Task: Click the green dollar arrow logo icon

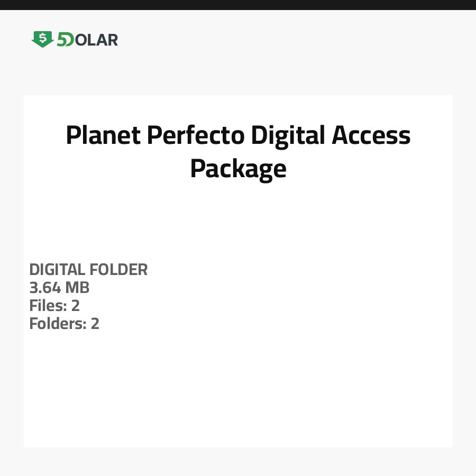Action: click(x=42, y=39)
